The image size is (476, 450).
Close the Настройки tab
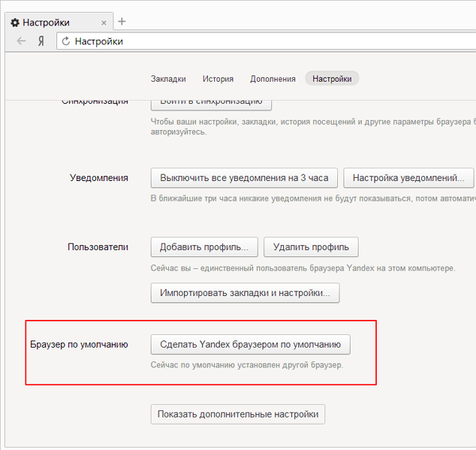click(104, 23)
